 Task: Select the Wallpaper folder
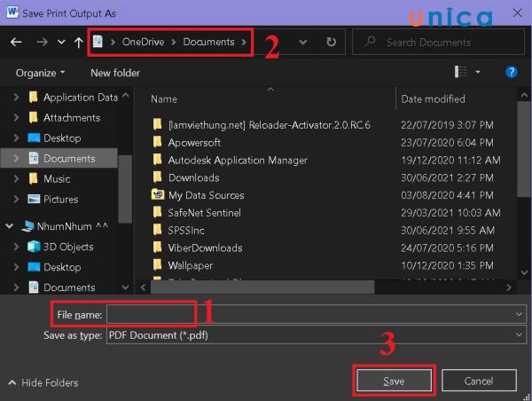[191, 266]
